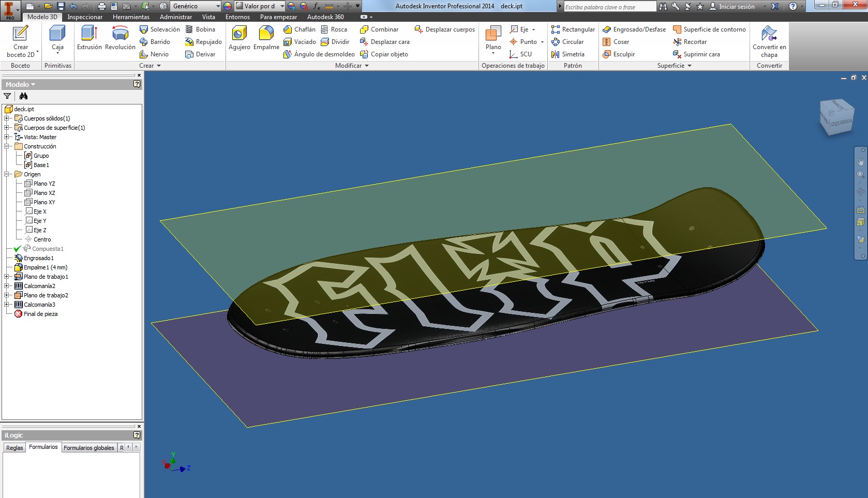Start a new 2D sketch with Crear boceto 2D
Viewport: 868px width, 498px height.
click(21, 41)
